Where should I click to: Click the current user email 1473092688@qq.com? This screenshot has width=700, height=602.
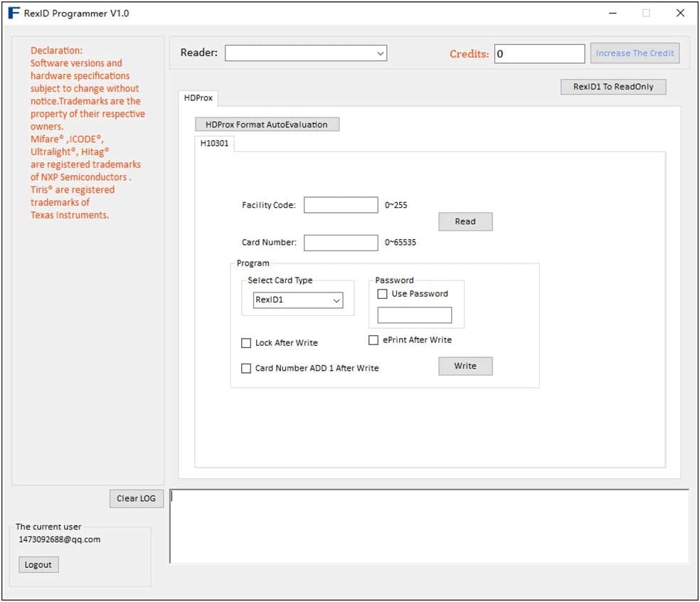point(59,539)
